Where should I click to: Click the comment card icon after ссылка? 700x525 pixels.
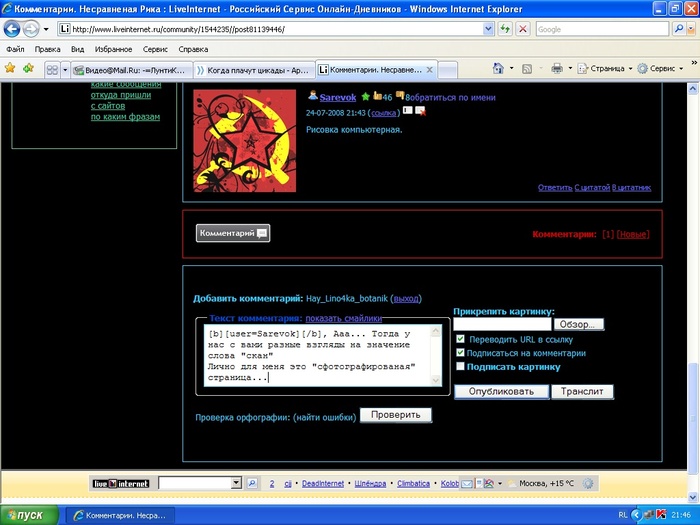(408, 110)
